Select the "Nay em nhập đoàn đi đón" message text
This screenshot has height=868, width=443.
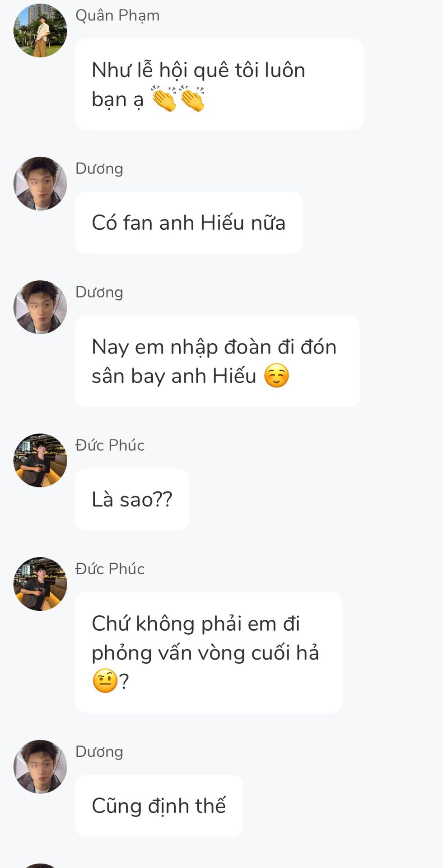click(214, 347)
